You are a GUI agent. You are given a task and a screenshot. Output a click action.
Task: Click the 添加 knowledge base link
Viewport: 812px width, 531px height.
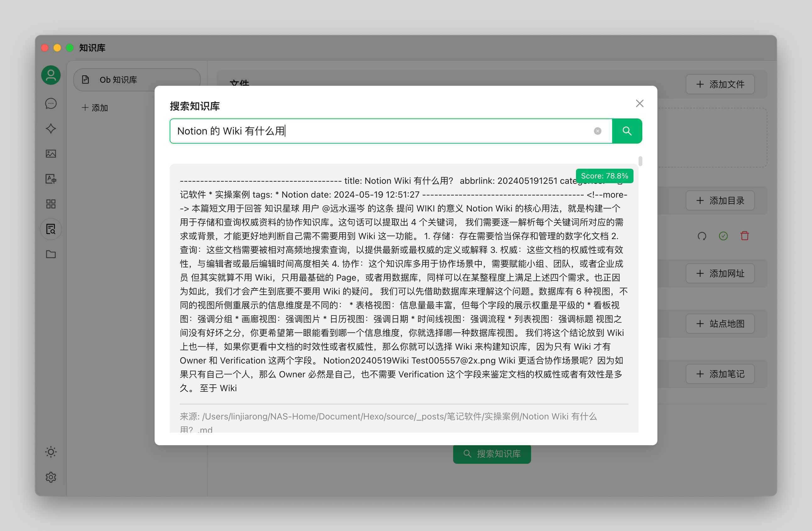pos(95,108)
